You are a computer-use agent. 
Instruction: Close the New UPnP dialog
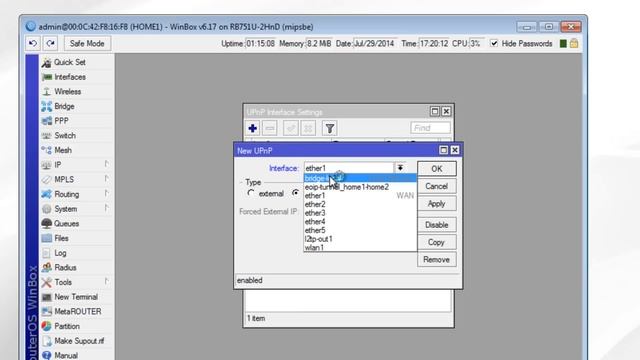[x=455, y=150]
